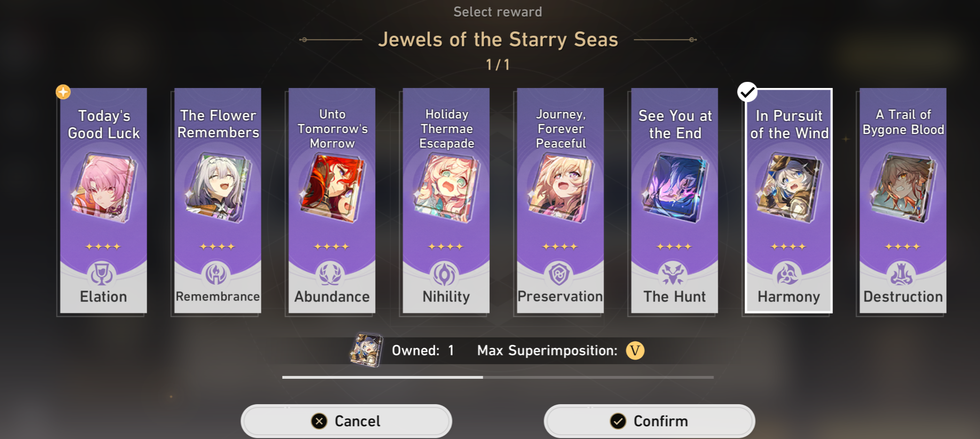
Task: Click the Confirm button
Action: [649, 421]
